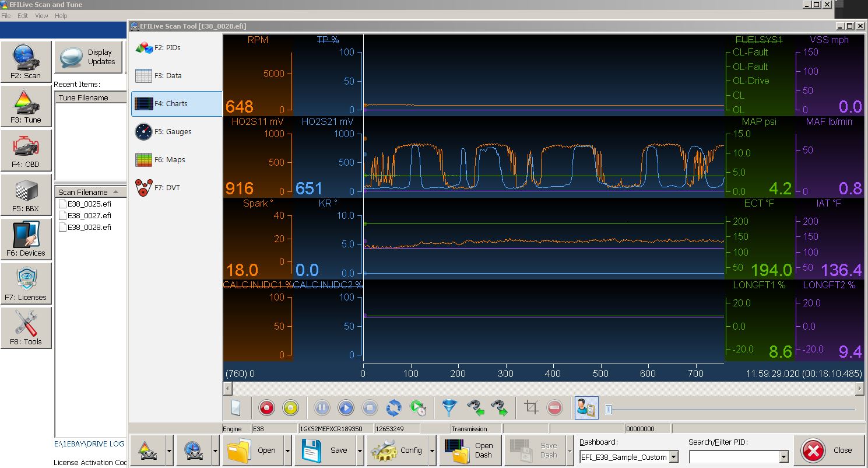Click the VIN 1GKS2MEFXCR189350 status field
The image size is (868, 468).
[x=335, y=429]
